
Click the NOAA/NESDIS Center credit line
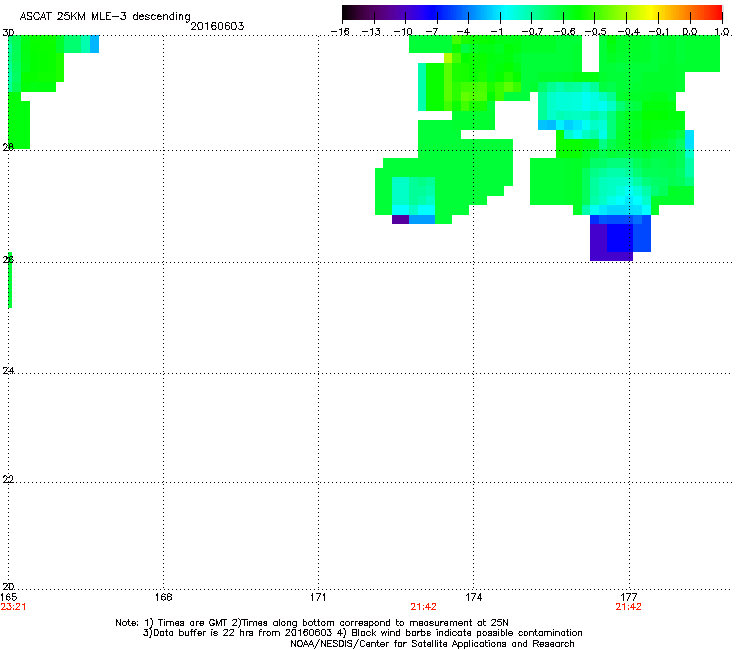click(432, 643)
